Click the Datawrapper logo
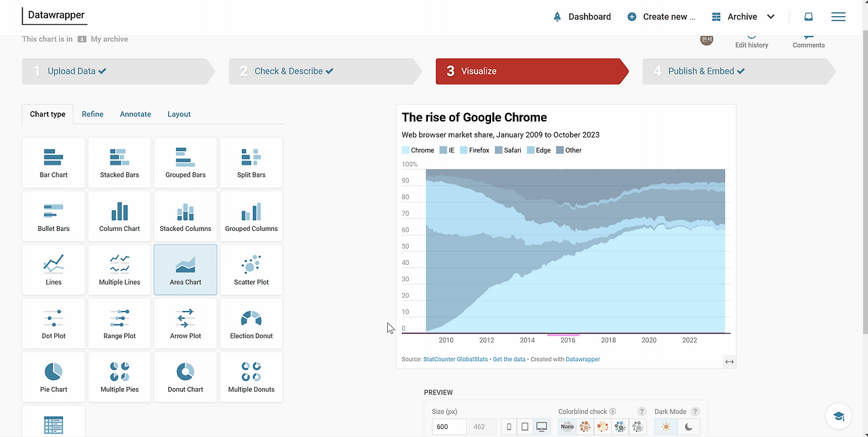This screenshot has width=868, height=437. (x=56, y=15)
